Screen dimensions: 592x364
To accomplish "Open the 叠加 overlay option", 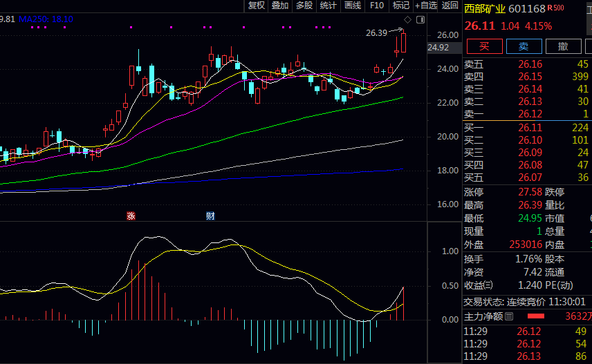I will pos(280,6).
